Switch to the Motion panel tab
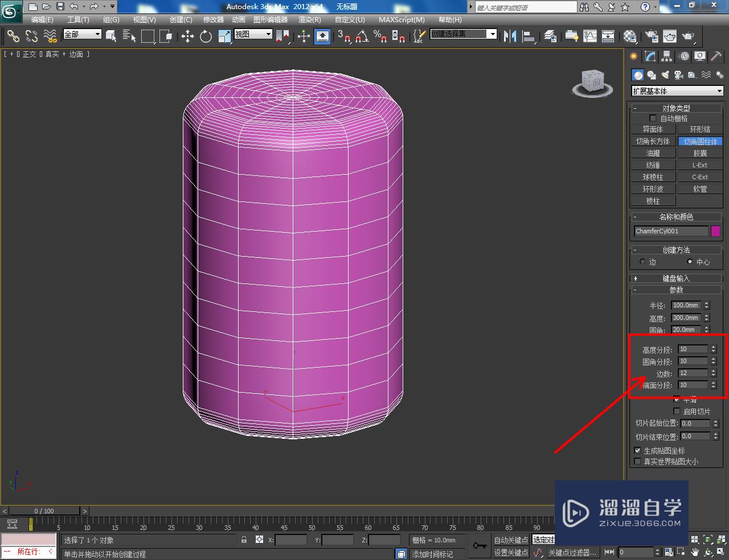 (684, 56)
